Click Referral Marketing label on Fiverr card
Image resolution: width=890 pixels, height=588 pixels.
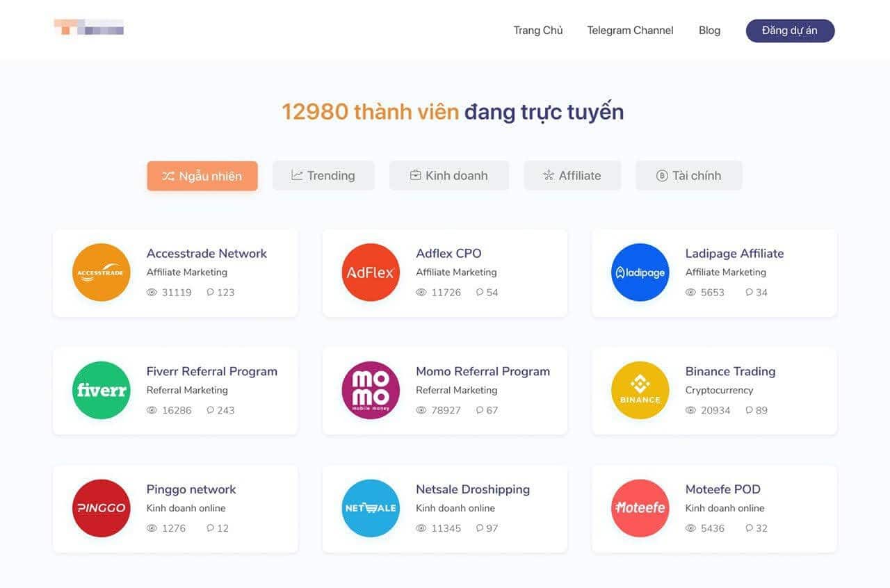187,391
